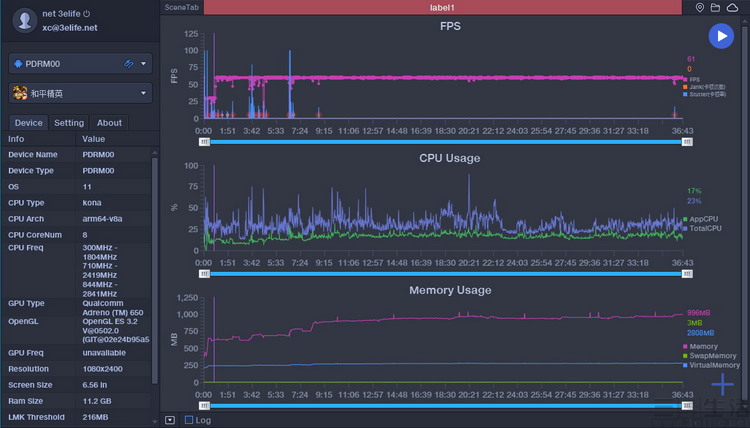This screenshot has width=750, height=428.
Task: Click the cloud upload icon
Action: tap(732, 8)
